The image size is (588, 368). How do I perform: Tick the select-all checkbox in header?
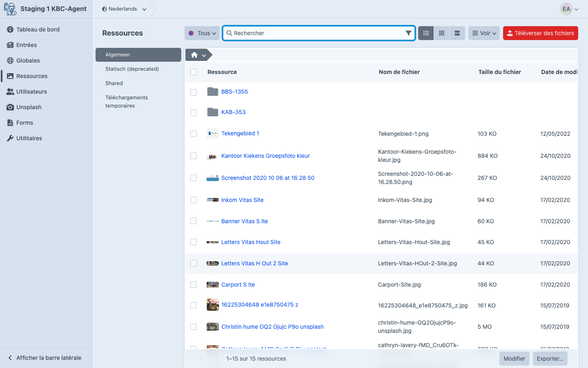[194, 72]
